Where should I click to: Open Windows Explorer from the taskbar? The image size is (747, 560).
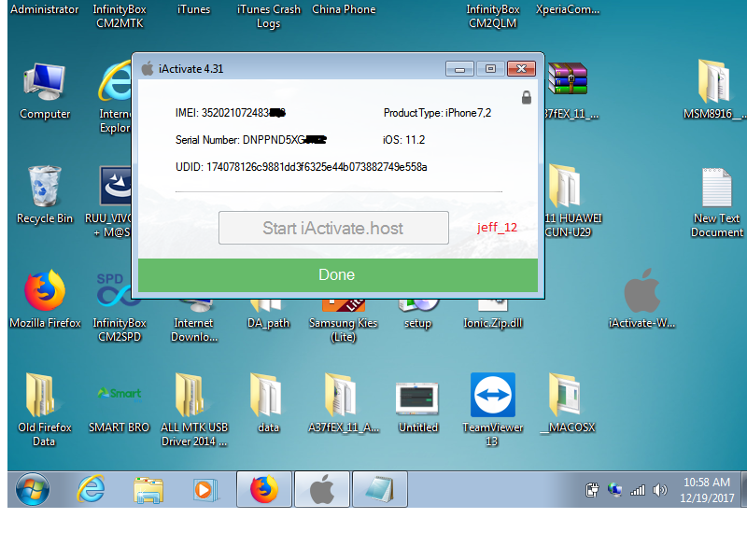click(148, 489)
